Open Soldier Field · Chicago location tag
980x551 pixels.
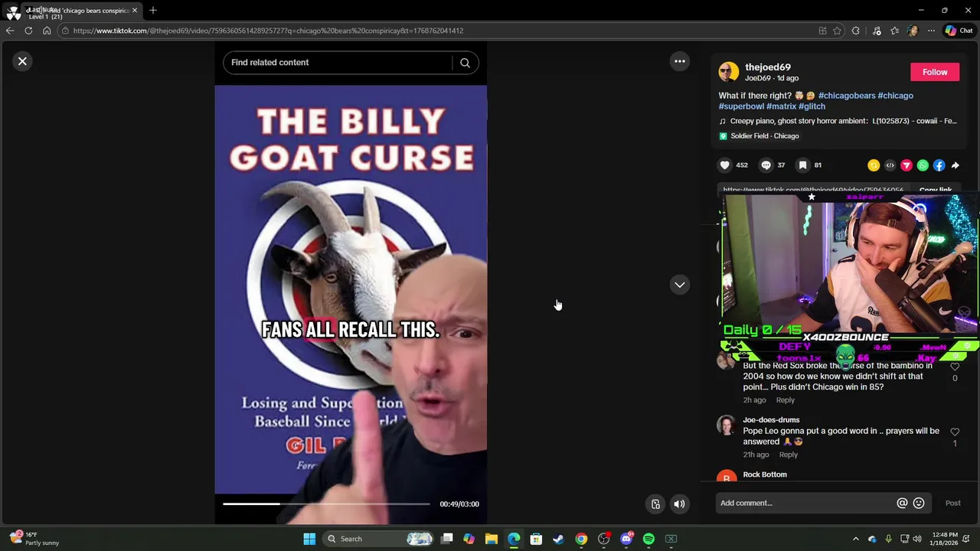coord(759,136)
